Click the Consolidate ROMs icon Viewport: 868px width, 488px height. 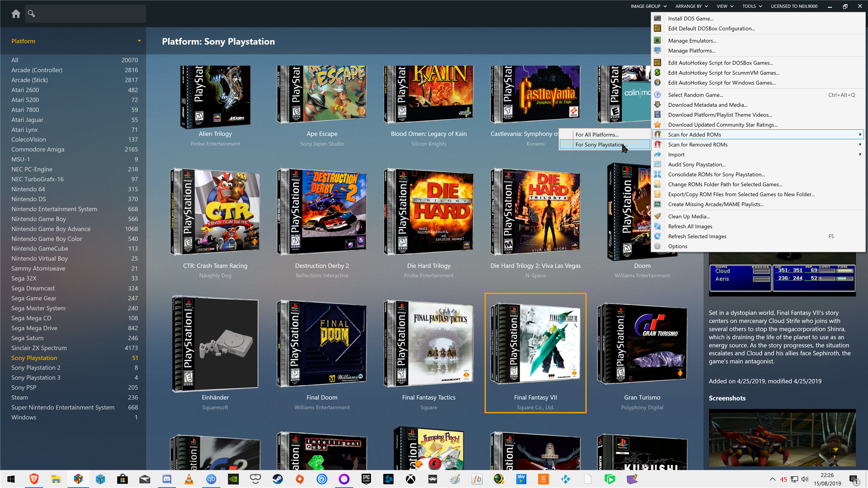click(658, 174)
